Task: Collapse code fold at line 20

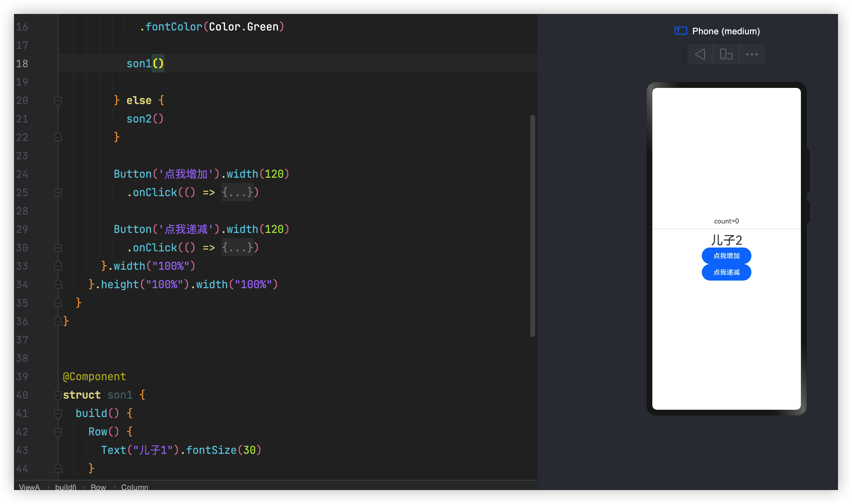Action: click(x=58, y=101)
